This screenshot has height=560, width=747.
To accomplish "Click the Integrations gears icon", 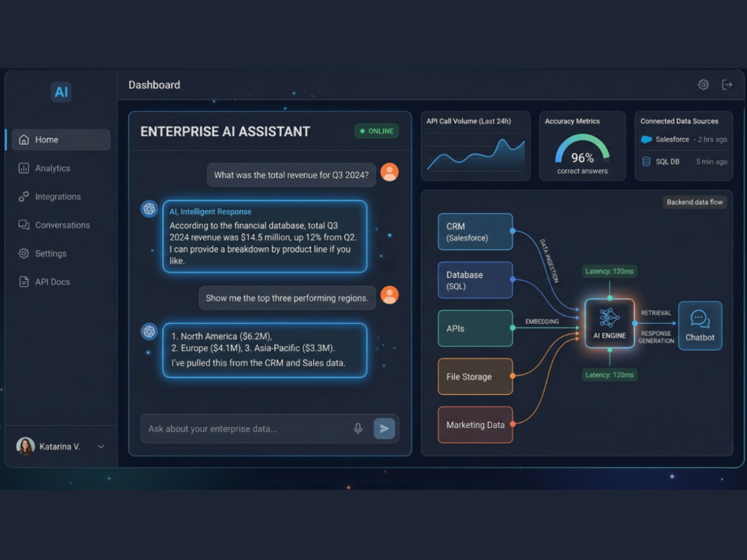I will (24, 196).
